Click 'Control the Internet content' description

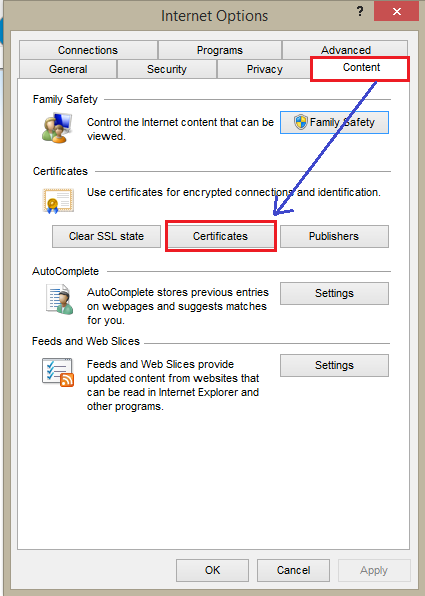click(180, 129)
